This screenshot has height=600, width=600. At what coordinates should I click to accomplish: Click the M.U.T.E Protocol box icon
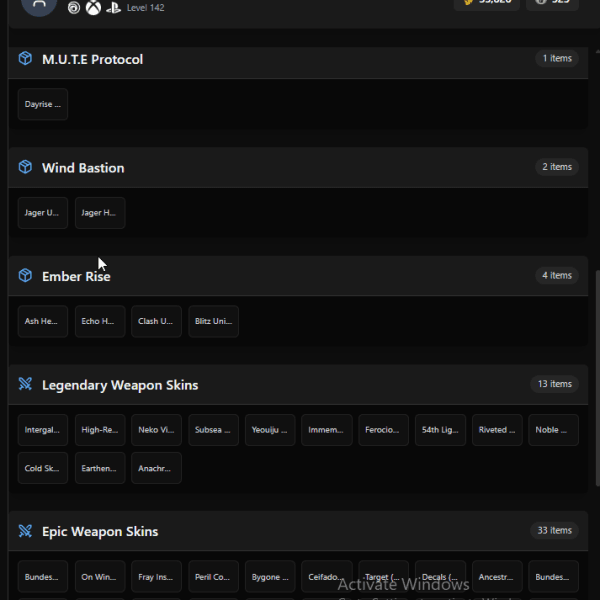[25, 59]
